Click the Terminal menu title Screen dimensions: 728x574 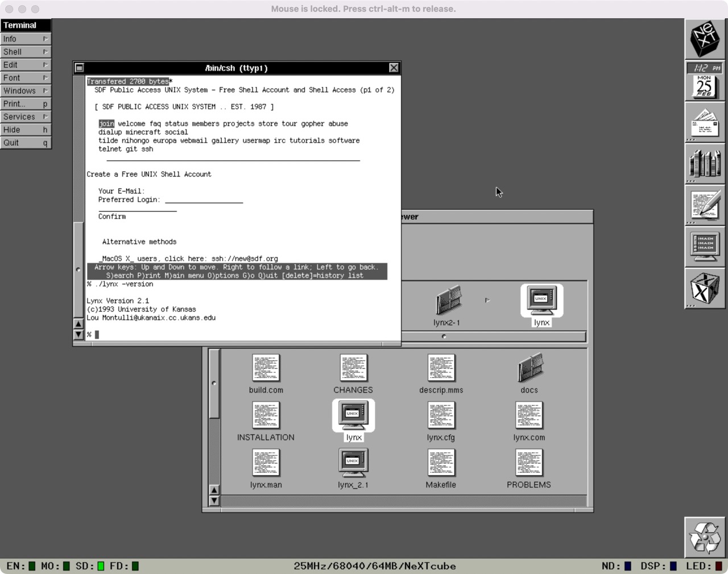click(x=26, y=25)
